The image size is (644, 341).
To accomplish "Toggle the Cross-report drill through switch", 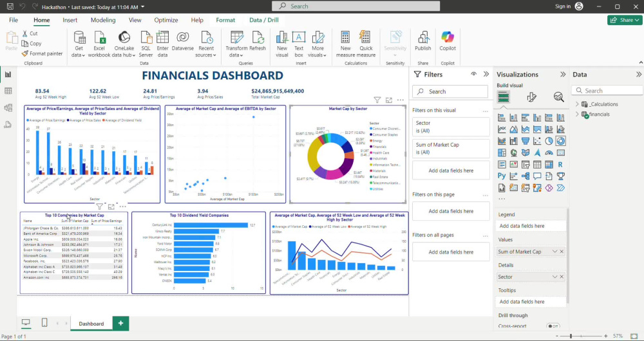I will pyautogui.click(x=553, y=326).
